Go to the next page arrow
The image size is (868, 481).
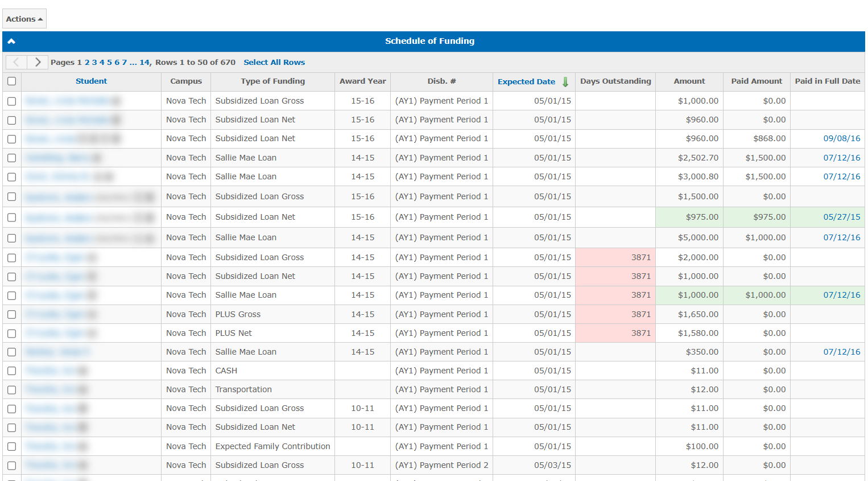tap(38, 62)
